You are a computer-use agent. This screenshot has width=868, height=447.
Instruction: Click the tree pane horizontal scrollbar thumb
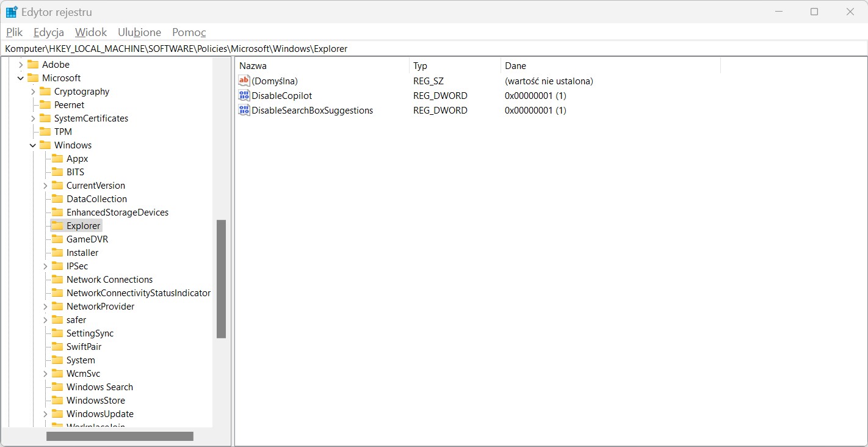[x=120, y=436]
